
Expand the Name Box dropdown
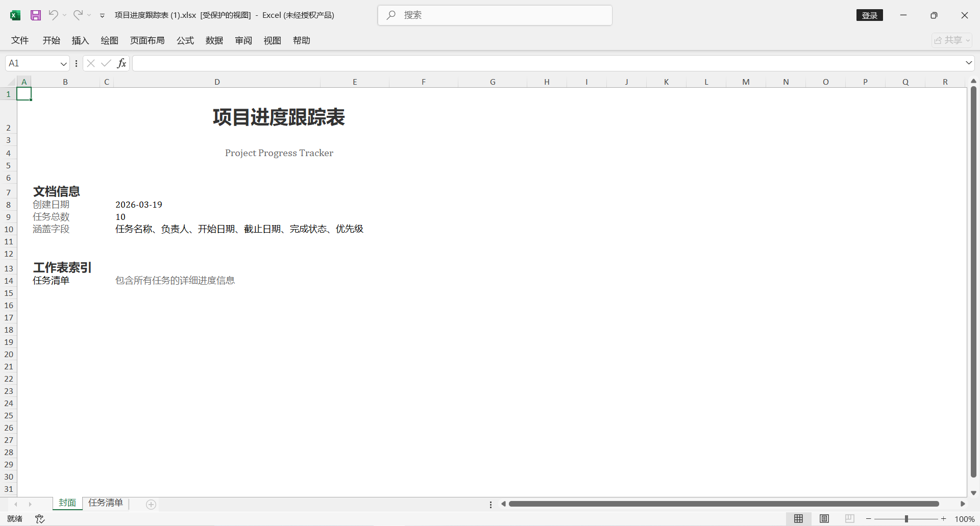click(63, 64)
